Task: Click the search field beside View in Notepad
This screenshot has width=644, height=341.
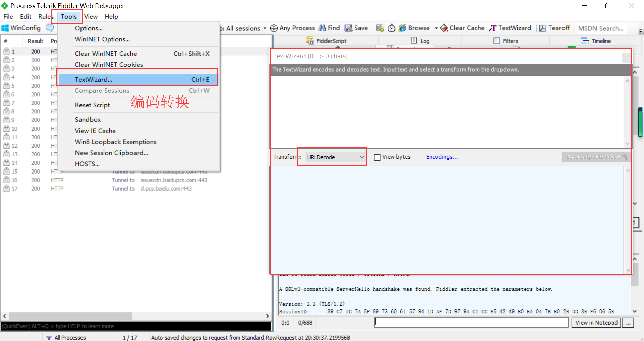Action: point(471,323)
